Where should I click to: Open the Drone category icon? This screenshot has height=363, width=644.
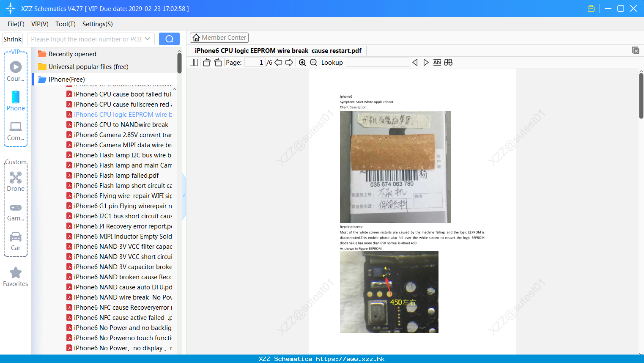[16, 177]
